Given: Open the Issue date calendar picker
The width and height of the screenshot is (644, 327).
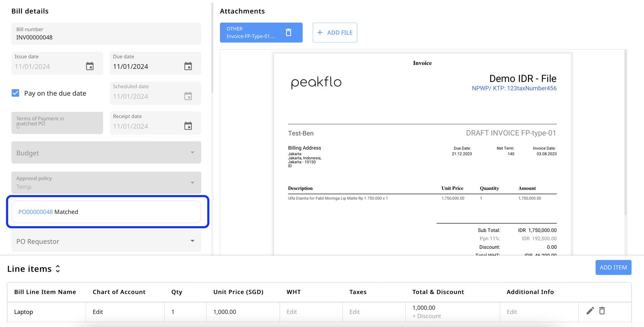Looking at the screenshot, I should coord(91,66).
